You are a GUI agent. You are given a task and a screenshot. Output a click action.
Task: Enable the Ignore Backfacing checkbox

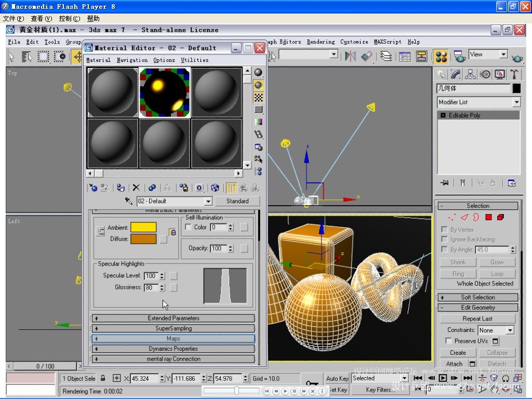(x=444, y=239)
